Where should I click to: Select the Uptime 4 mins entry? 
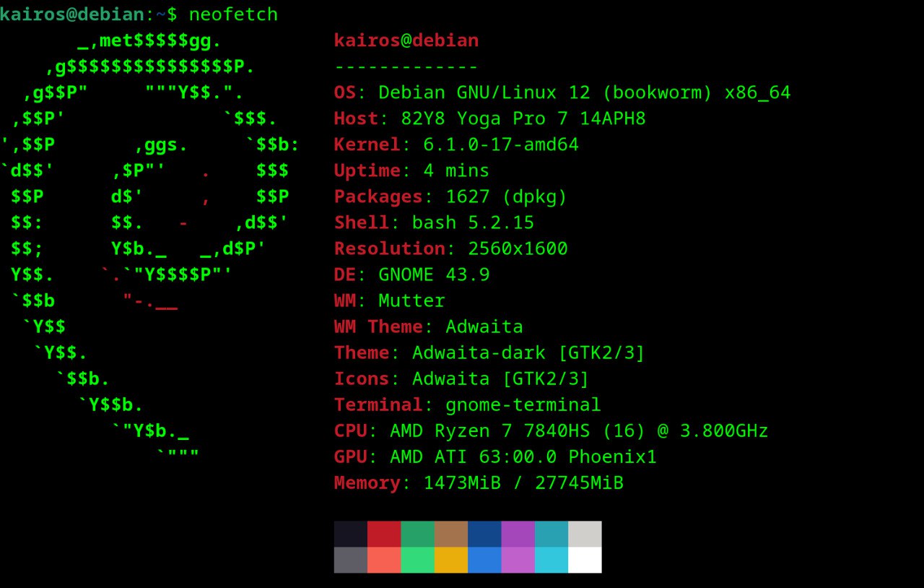[411, 170]
